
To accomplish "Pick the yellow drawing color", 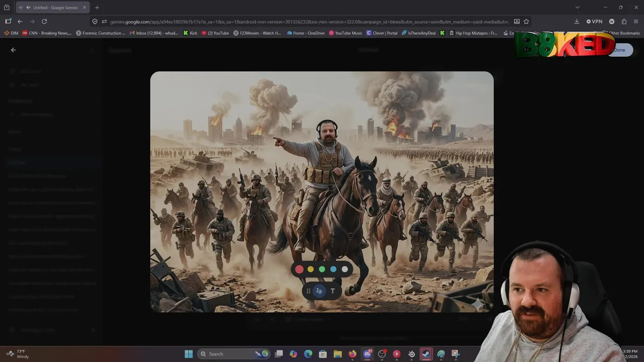I will pos(310,269).
